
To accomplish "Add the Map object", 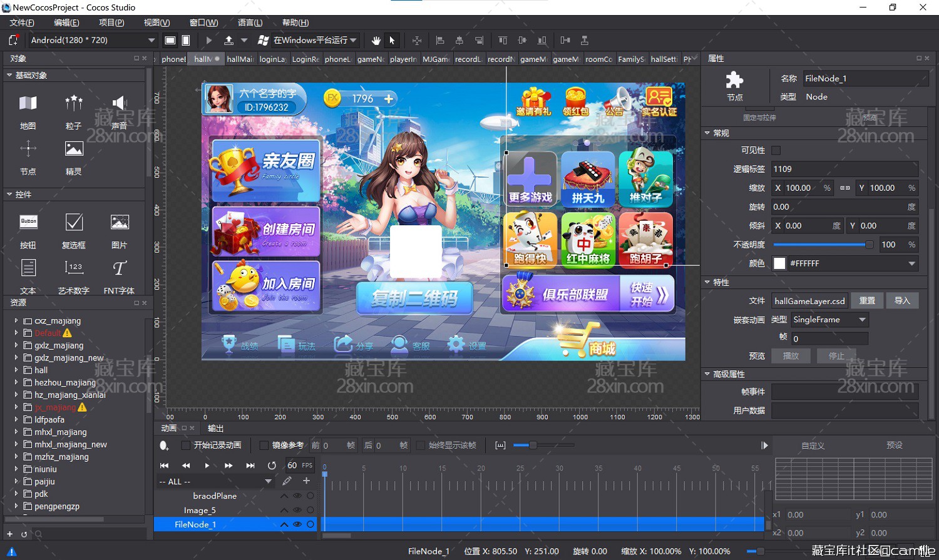I will point(28,111).
